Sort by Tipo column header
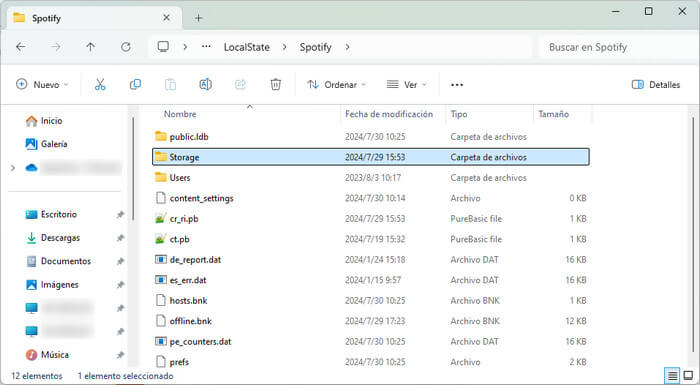The image size is (700, 385). click(x=459, y=114)
